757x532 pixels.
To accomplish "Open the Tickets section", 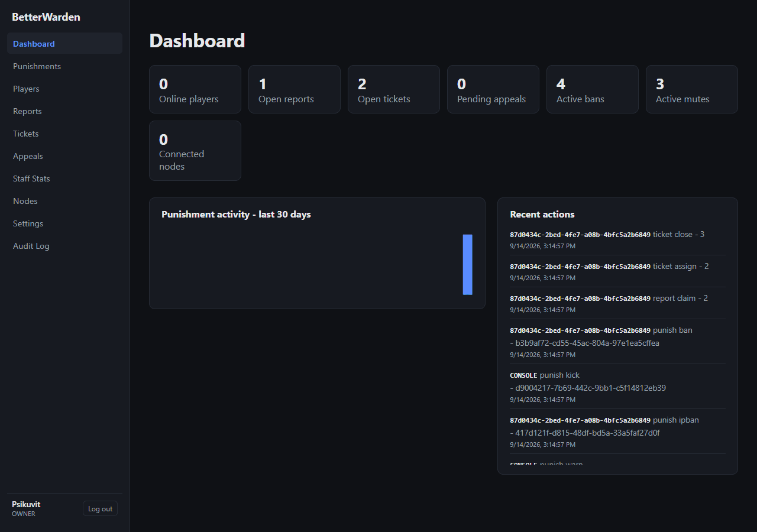I will [x=64, y=134].
